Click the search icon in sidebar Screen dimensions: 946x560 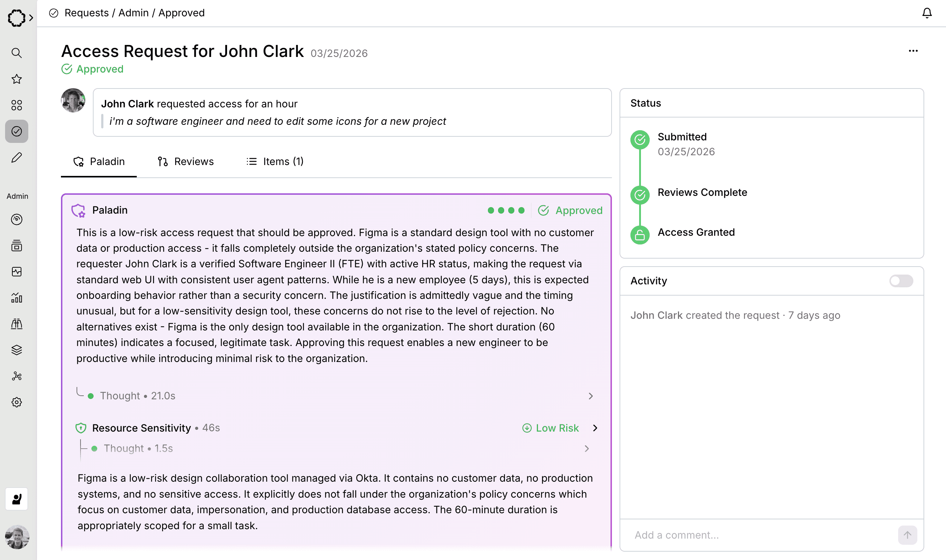coord(17,53)
